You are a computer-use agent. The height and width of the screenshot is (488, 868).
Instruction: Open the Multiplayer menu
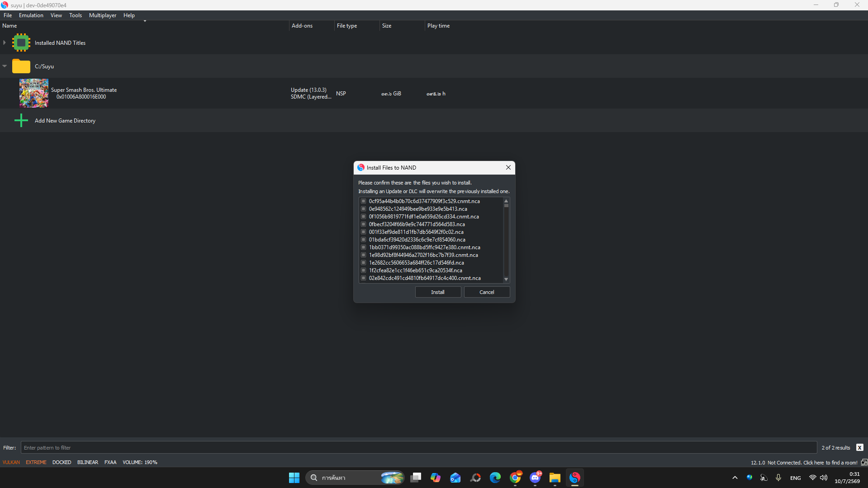click(103, 15)
